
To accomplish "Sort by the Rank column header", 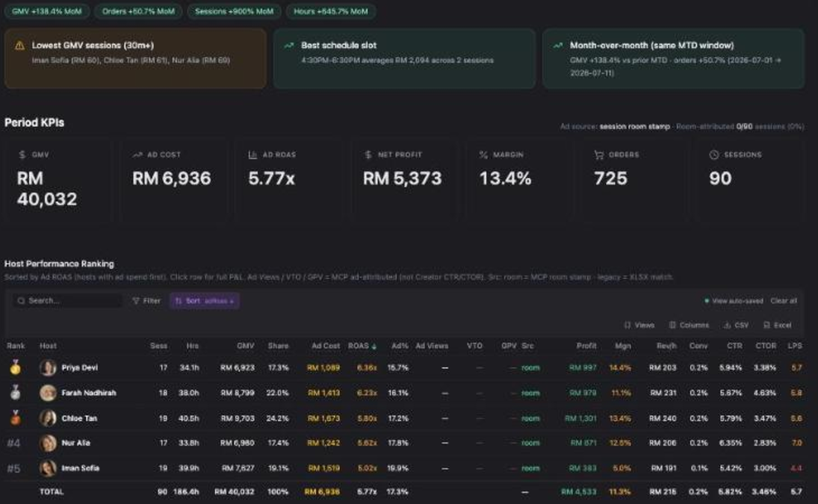I will click(x=16, y=346).
